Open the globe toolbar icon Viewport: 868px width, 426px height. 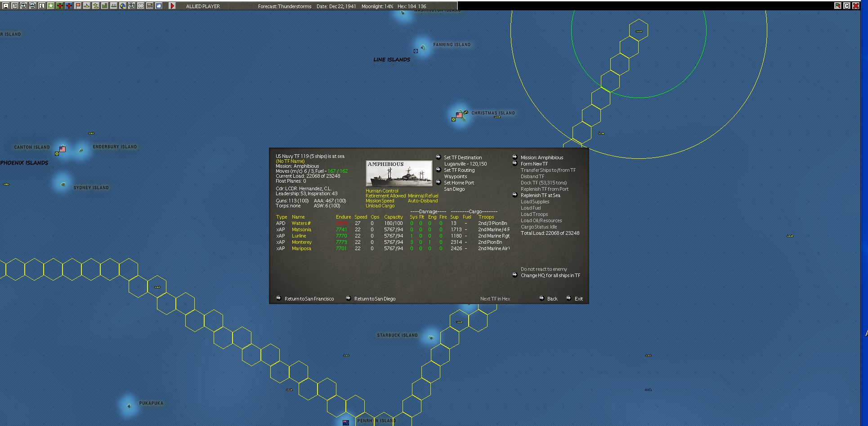[x=122, y=6]
